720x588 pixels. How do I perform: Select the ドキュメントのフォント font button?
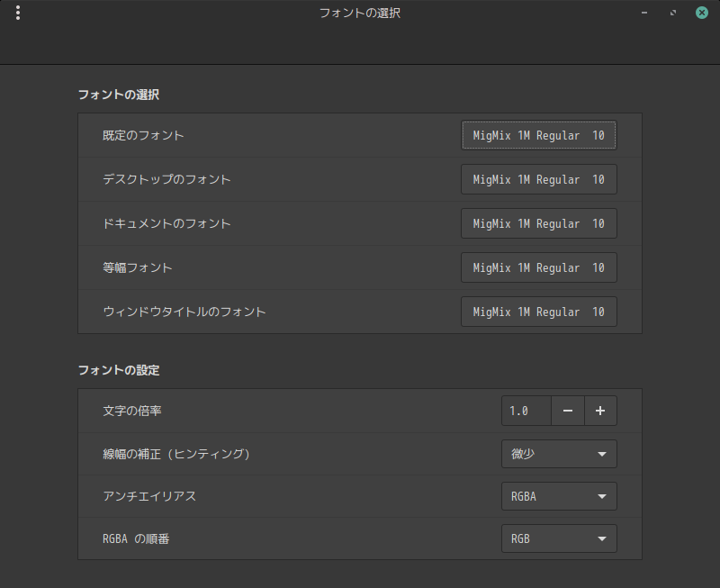(538, 223)
